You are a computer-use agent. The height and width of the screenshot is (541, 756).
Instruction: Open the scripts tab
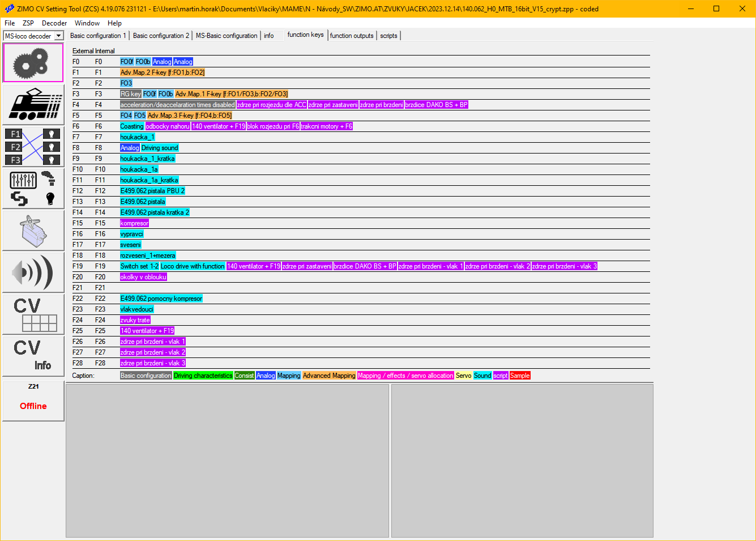[x=388, y=36]
